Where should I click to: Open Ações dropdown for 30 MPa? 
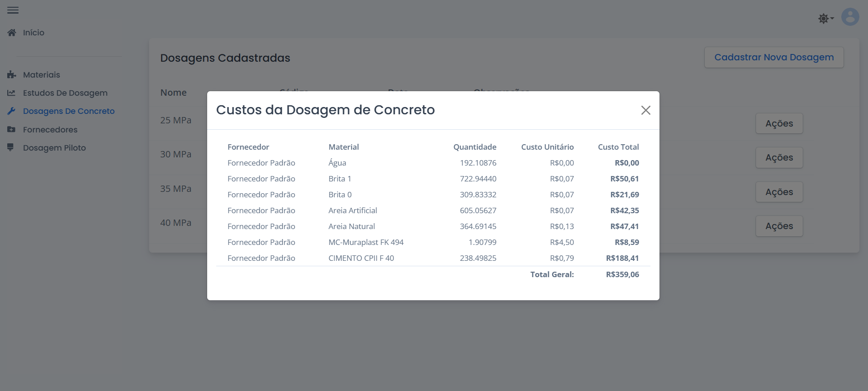click(779, 157)
